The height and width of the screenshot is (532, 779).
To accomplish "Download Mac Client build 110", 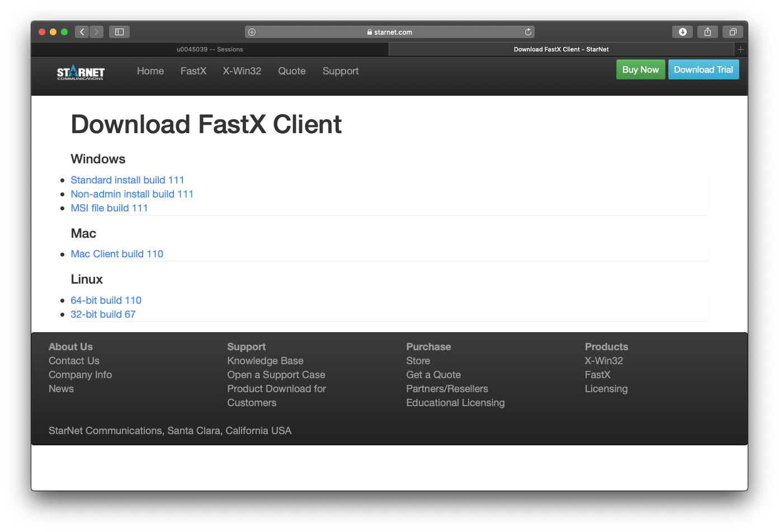I will coord(117,254).
